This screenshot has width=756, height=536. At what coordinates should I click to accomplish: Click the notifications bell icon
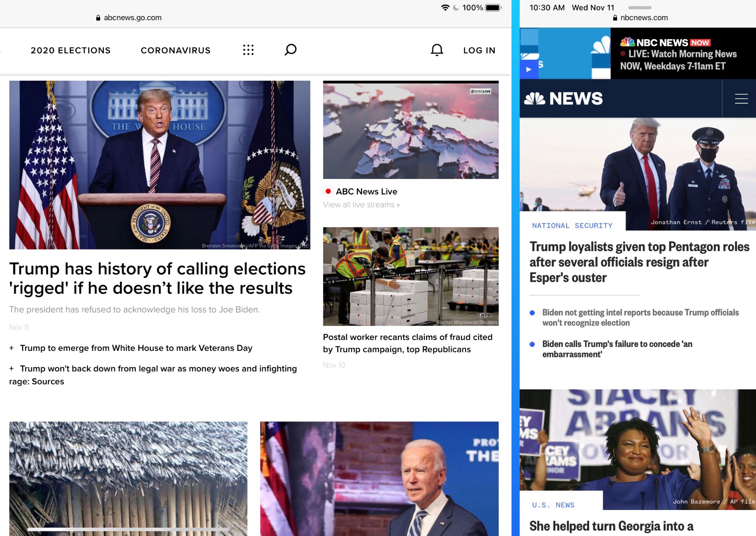(x=437, y=50)
